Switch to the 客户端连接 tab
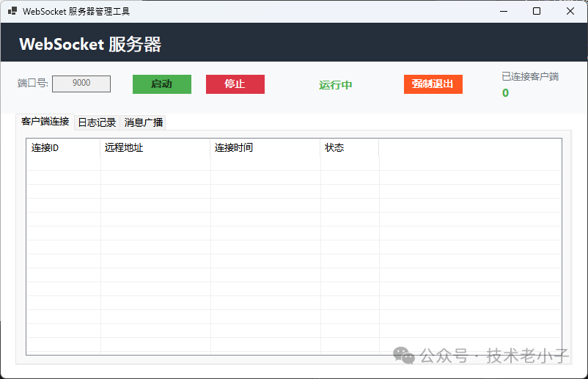Image resolution: width=588 pixels, height=379 pixels. pyautogui.click(x=45, y=122)
